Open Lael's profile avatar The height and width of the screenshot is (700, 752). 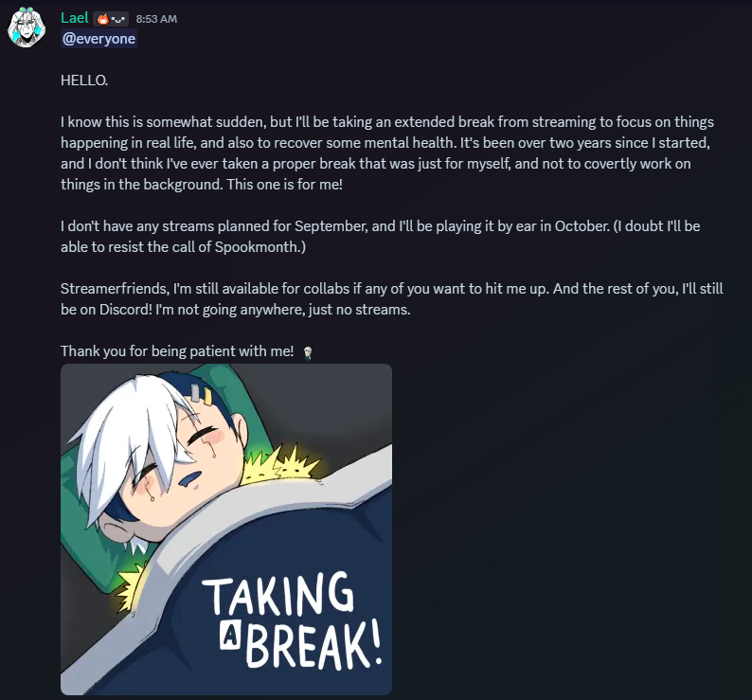coord(27,27)
